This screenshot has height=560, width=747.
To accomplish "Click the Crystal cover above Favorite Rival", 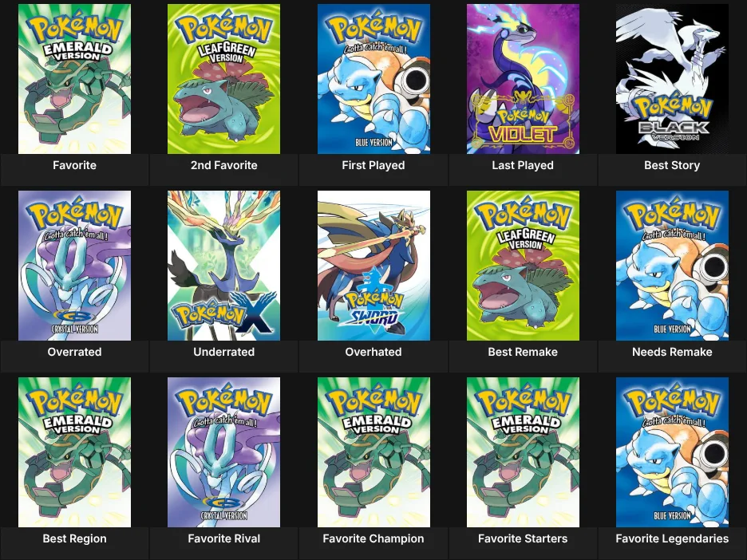I will 224,452.
